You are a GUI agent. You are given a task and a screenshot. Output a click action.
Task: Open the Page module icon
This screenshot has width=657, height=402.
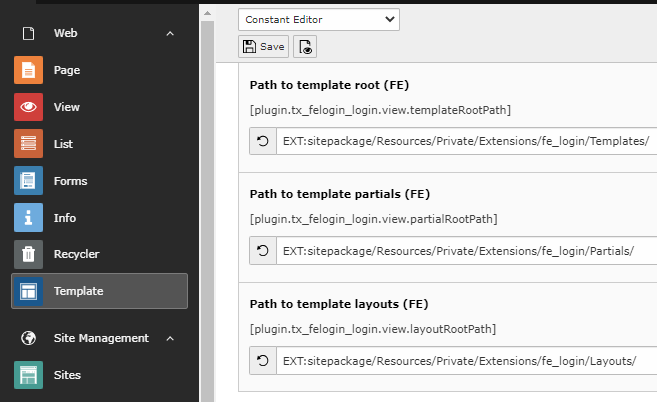coord(29,70)
